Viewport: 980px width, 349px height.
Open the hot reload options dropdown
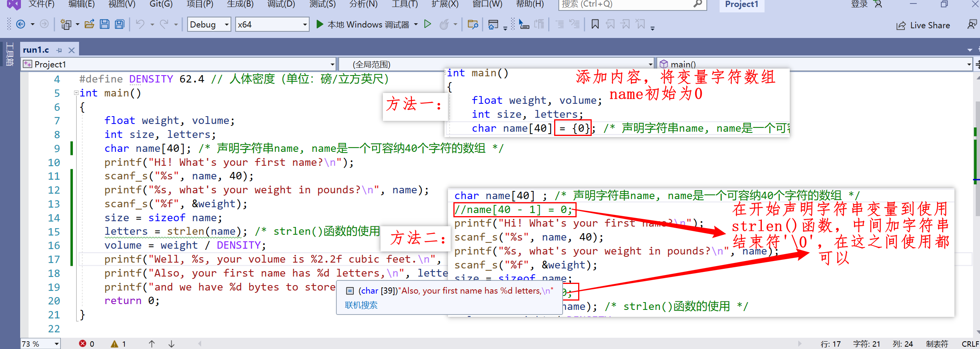[455, 24]
